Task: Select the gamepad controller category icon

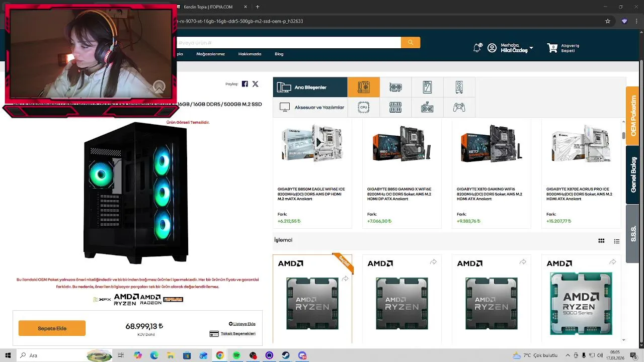Action: coord(459,107)
